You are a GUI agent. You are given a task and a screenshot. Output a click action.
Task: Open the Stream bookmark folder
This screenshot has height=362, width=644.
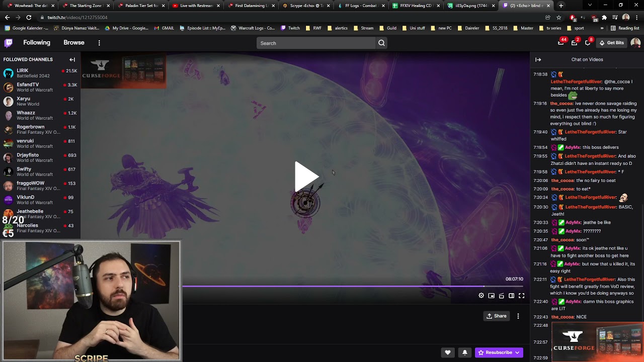363,28
